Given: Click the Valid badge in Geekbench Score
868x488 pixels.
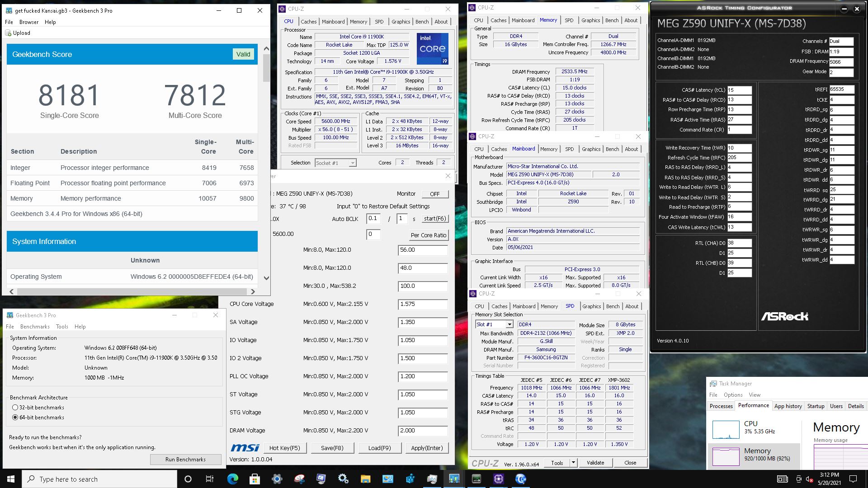Looking at the screenshot, I should coord(243,54).
